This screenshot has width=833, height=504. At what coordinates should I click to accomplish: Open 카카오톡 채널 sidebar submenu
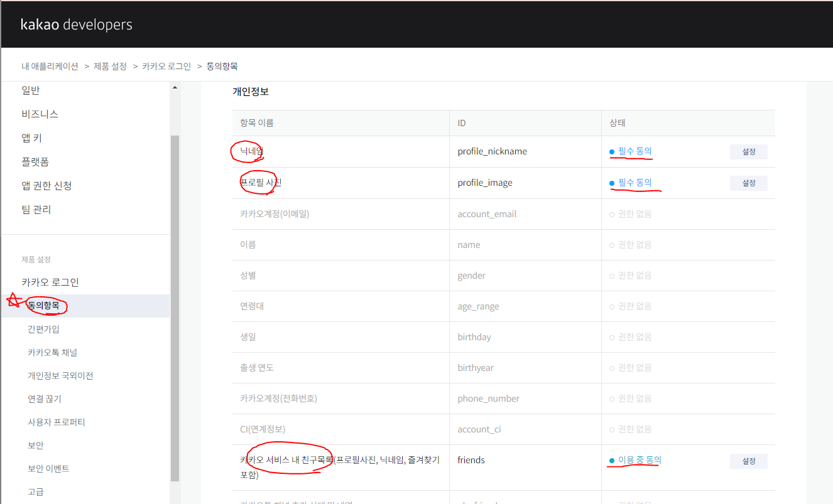click(52, 352)
